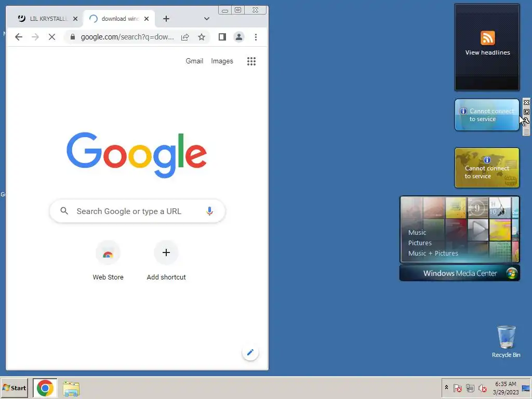Image resolution: width=532 pixels, height=399 pixels.
Task: Close the download win tab
Action: pyautogui.click(x=147, y=19)
